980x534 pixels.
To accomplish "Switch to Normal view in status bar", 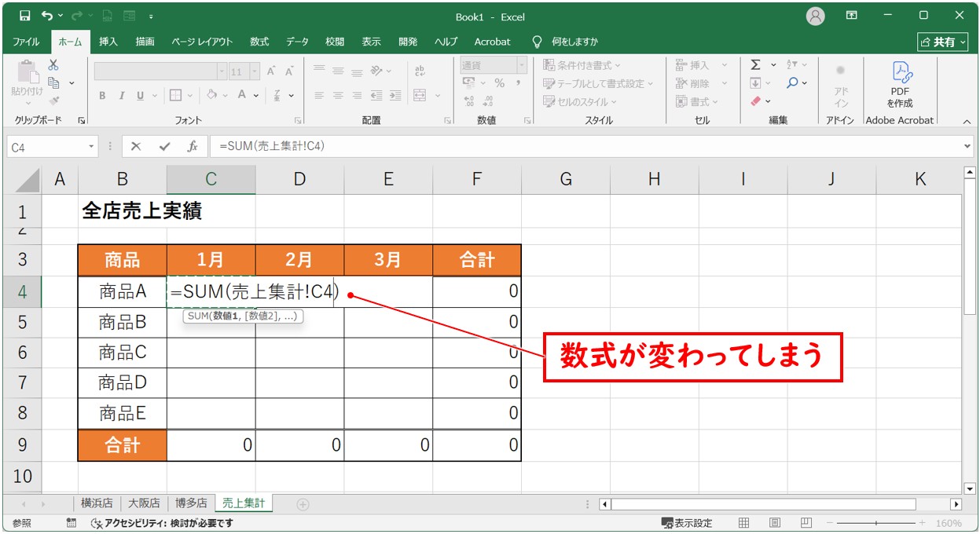I will point(743,523).
